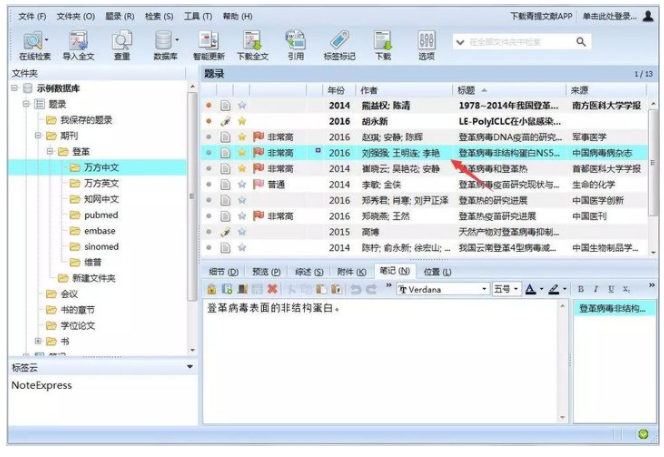This screenshot has width=664, height=457.
Task: Click the redo arrow in note toolbar
Action: point(371,289)
